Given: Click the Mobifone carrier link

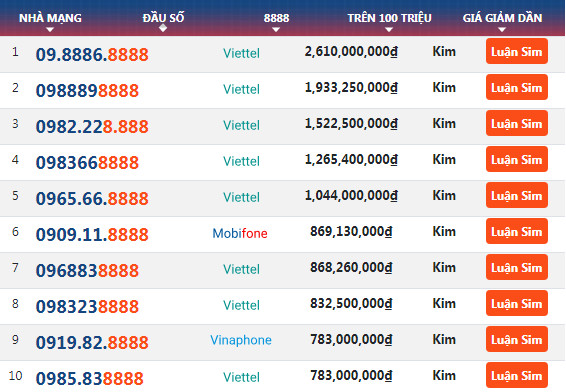Looking at the screenshot, I should coord(240,233).
